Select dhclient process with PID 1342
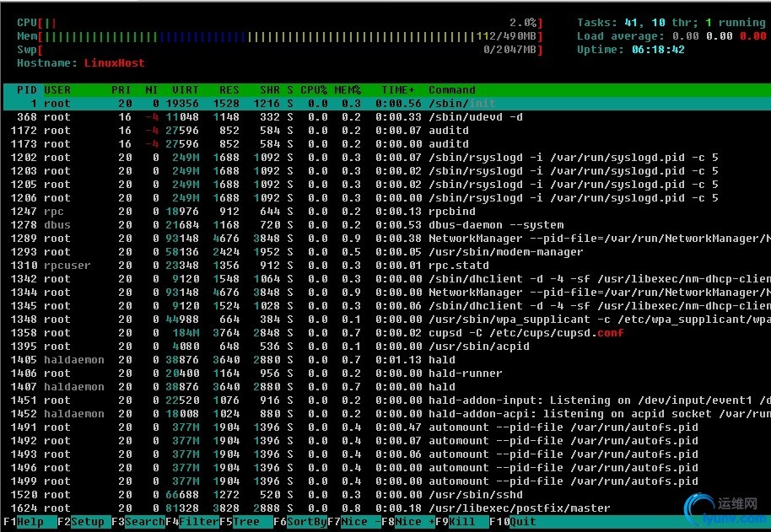The height and width of the screenshot is (532, 771). pos(387,279)
